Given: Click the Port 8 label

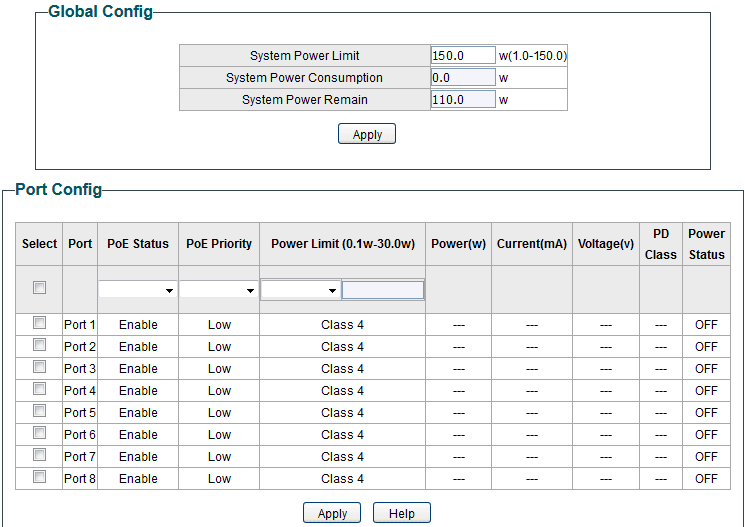Looking at the screenshot, I should 80,479.
